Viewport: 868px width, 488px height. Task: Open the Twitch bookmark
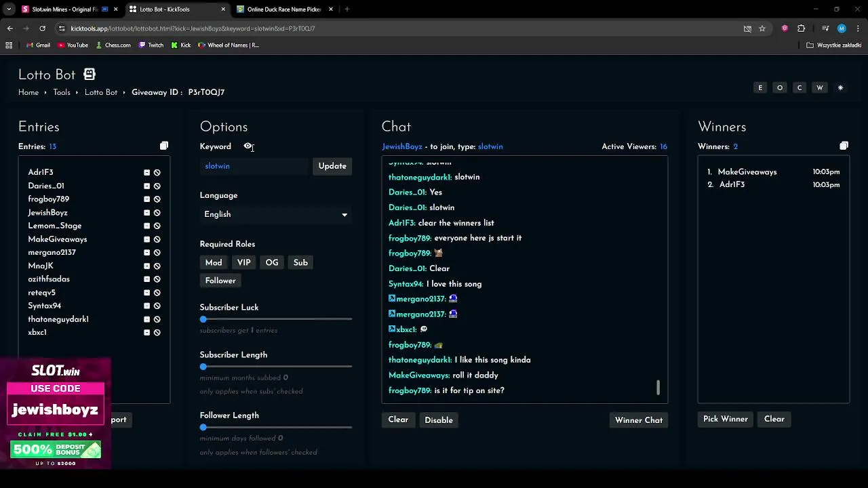tap(151, 45)
